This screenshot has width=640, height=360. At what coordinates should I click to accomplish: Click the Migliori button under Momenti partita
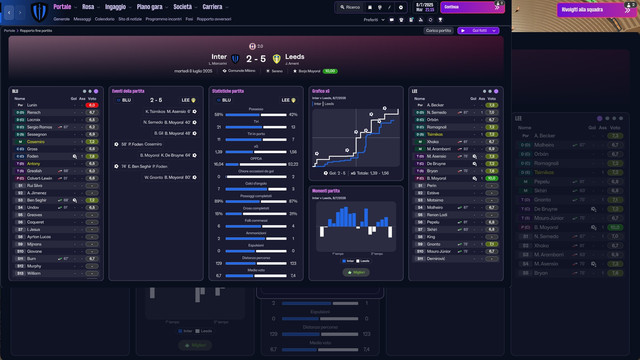356,272
